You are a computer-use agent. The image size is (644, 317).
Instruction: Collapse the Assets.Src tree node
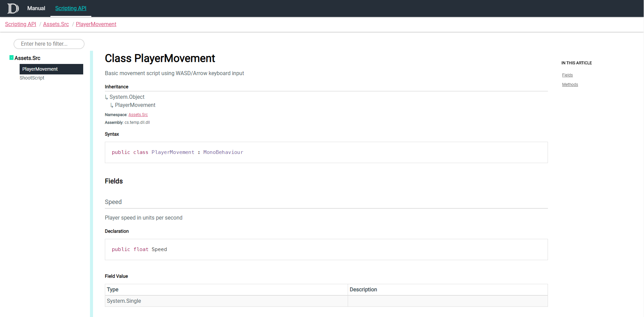[11, 58]
